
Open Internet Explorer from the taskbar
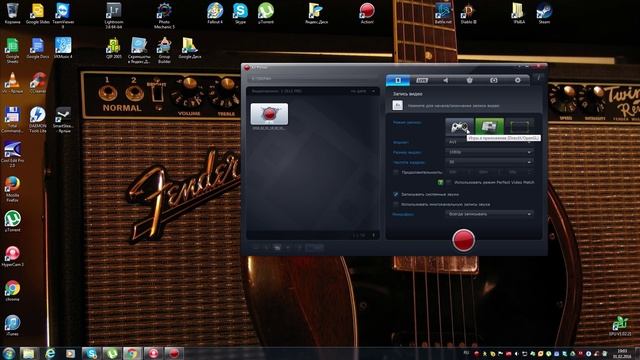coord(49,353)
